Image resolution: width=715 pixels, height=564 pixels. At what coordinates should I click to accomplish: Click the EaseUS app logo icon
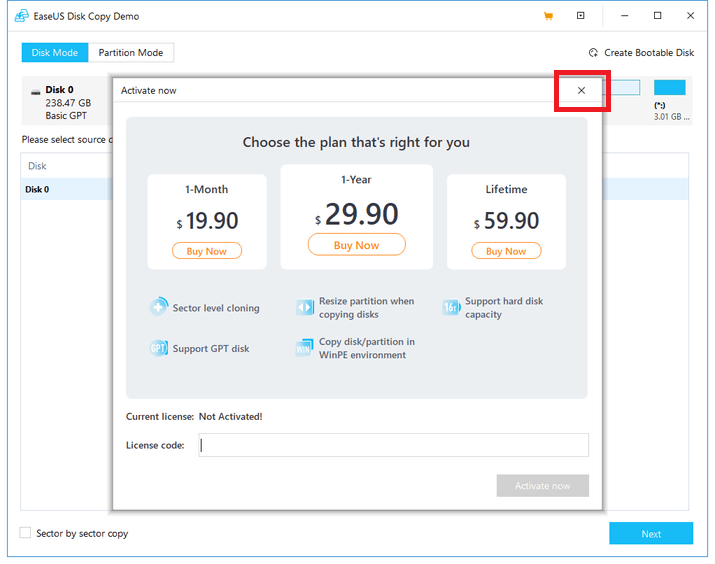click(x=20, y=17)
